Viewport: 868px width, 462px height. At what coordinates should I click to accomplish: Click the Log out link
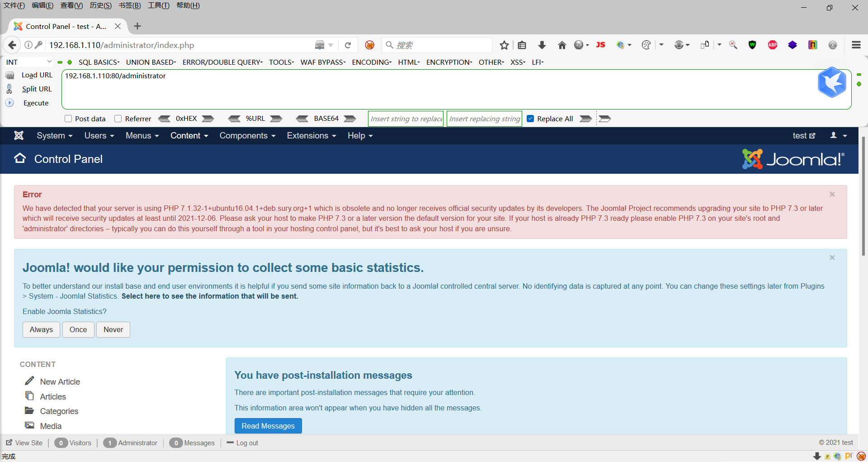[x=242, y=443]
